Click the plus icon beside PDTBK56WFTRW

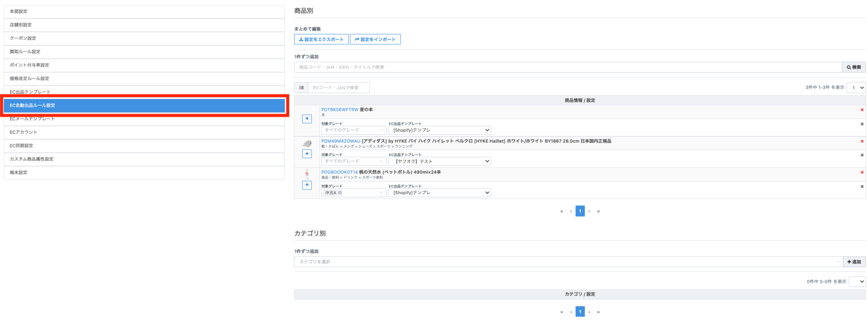(x=307, y=119)
